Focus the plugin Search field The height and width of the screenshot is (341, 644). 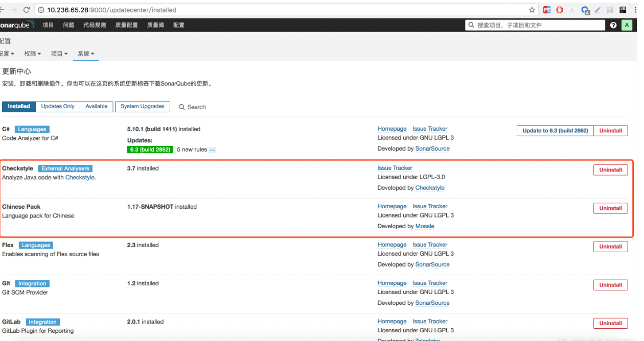(x=197, y=107)
